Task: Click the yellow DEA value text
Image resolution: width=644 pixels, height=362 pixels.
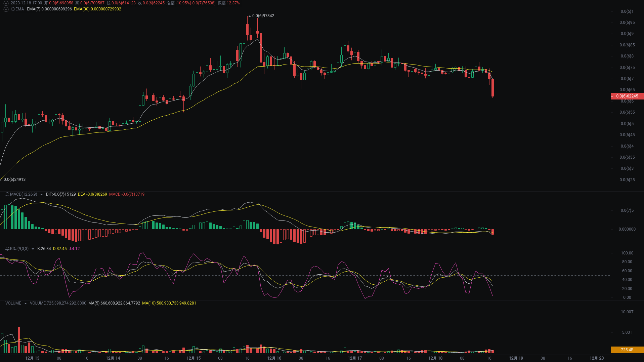Action: pyautogui.click(x=92, y=194)
